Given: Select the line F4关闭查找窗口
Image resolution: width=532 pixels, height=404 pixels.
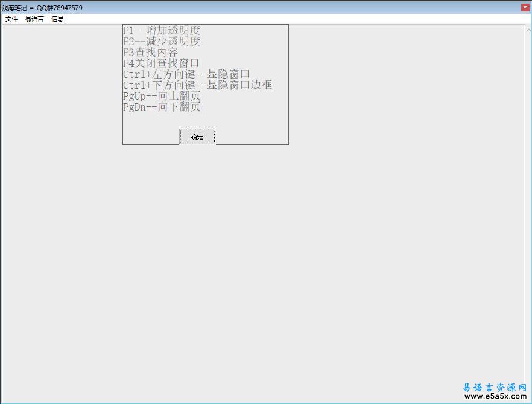Looking at the screenshot, I should pyautogui.click(x=161, y=63).
